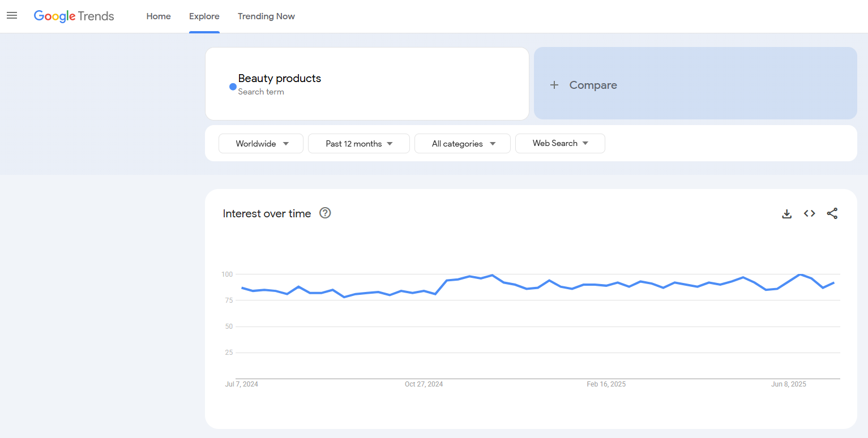The image size is (868, 438).
Task: Expand the Worldwide region dropdown
Action: 261,144
